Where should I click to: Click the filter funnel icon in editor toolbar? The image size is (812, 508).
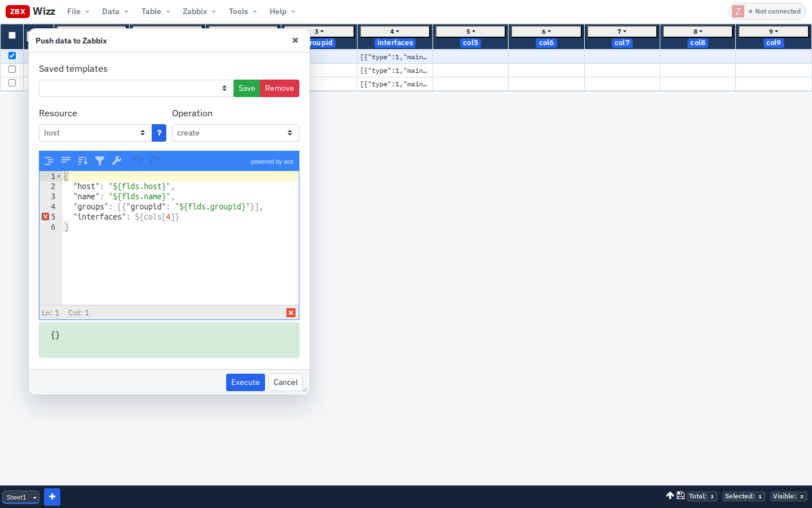click(100, 161)
